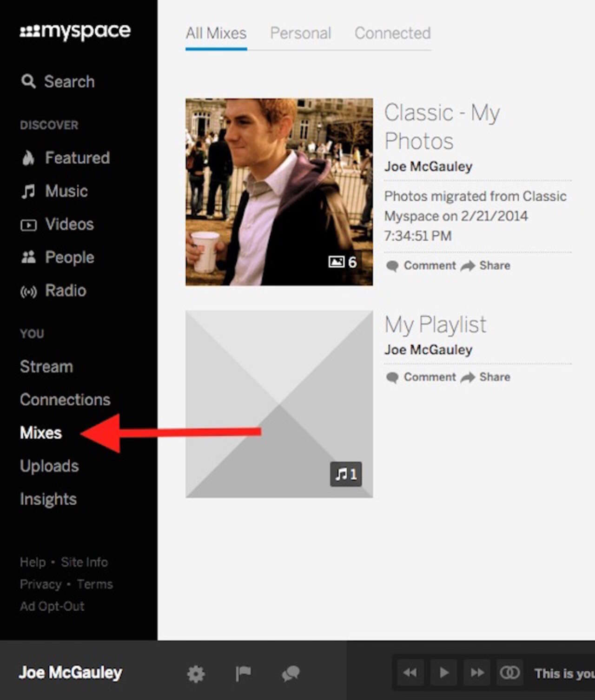Open the Radio broadcast icon
Screen dimensions: 595x700
coord(29,291)
